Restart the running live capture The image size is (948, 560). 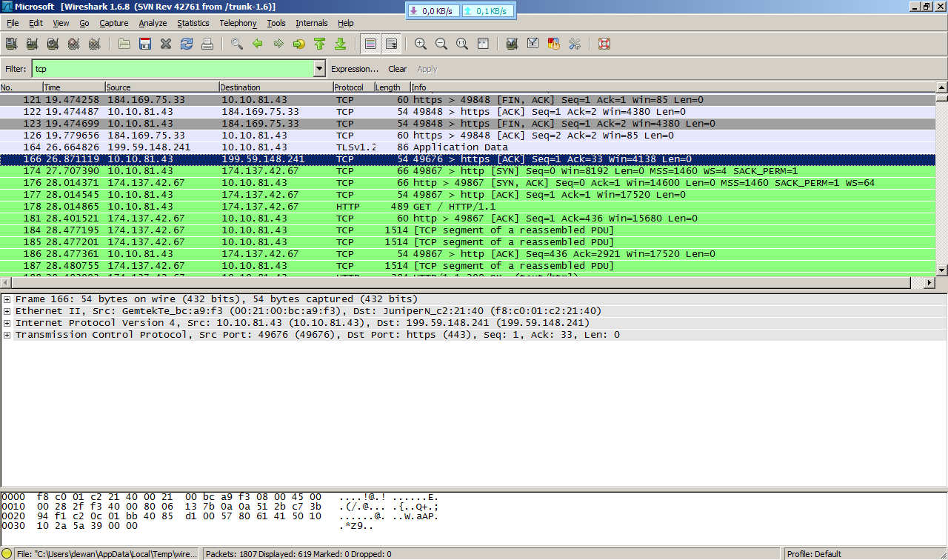click(x=94, y=44)
